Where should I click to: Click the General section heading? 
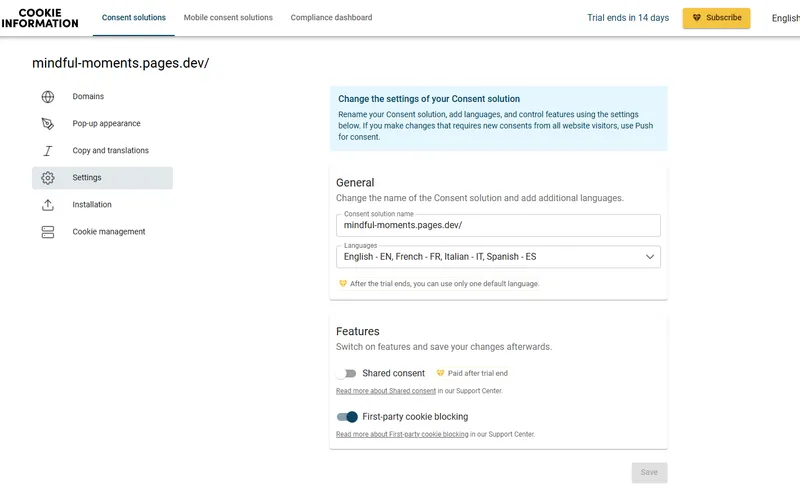(x=355, y=183)
